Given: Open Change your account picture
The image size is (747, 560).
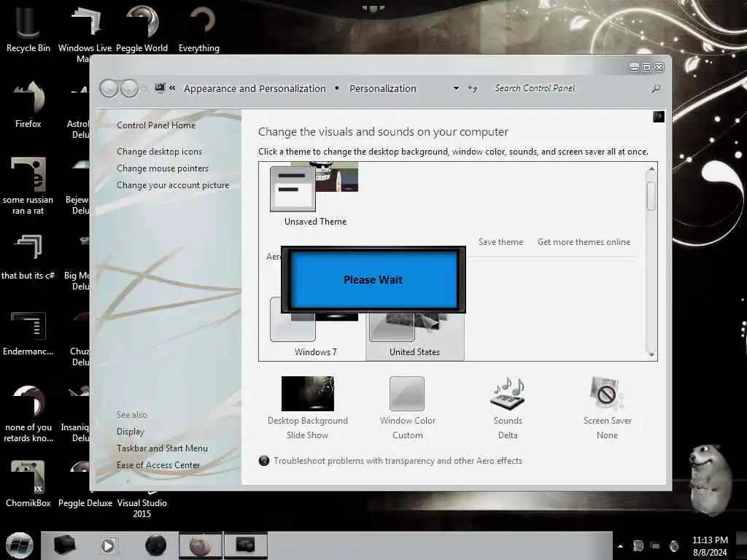Looking at the screenshot, I should coord(173,185).
